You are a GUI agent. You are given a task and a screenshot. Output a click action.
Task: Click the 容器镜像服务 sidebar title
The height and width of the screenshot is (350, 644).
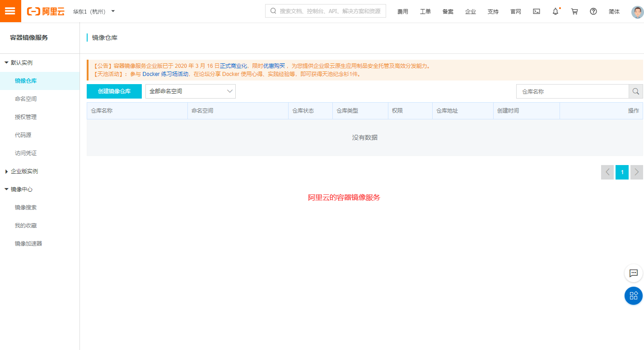point(29,38)
